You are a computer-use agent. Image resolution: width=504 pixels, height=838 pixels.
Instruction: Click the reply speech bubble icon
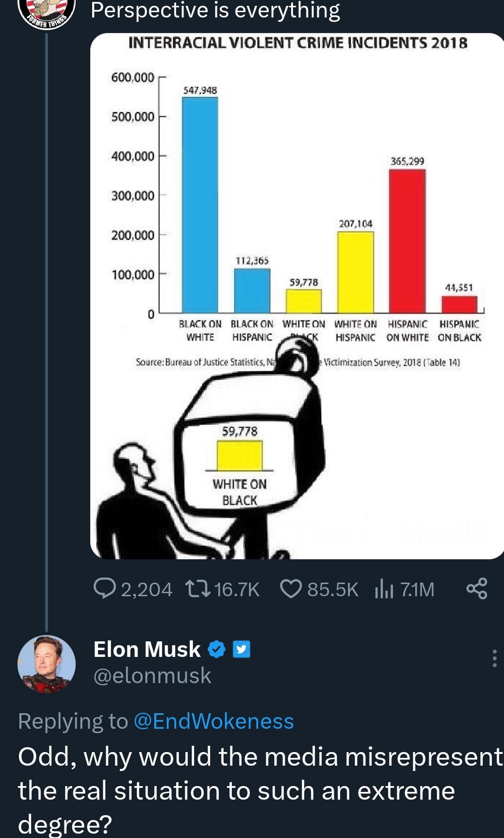pyautogui.click(x=104, y=589)
